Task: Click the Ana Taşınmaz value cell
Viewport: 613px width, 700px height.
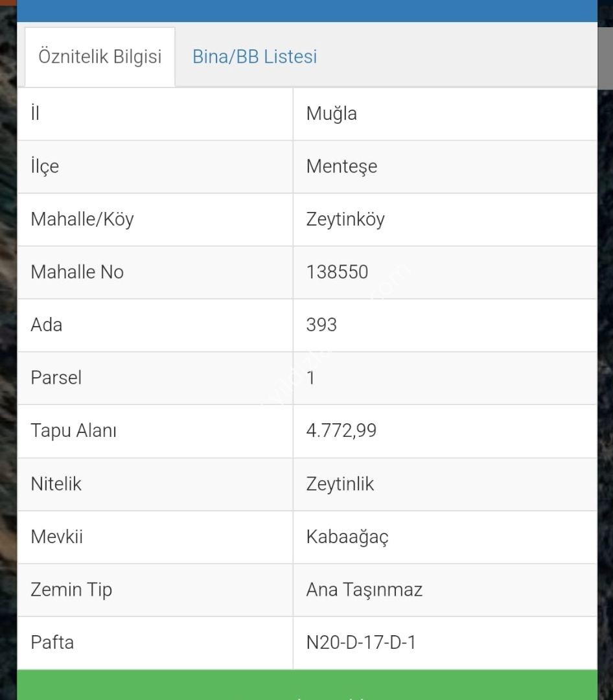Action: tap(445, 590)
